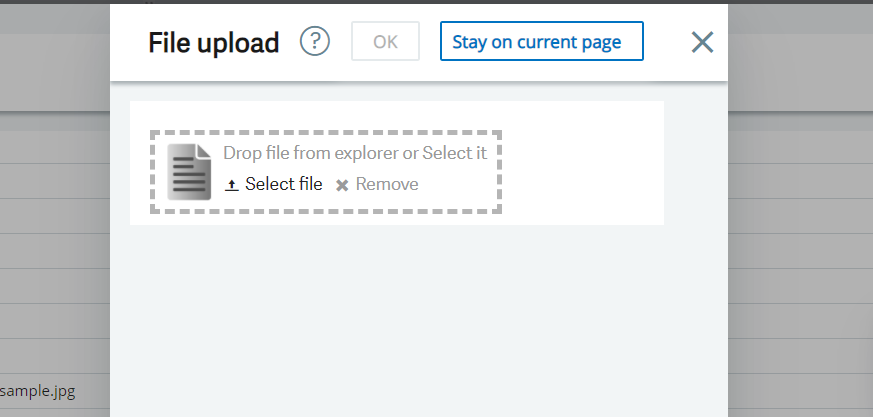The width and height of the screenshot is (874, 420).
Task: Choose Stay on current page
Action: tap(541, 42)
